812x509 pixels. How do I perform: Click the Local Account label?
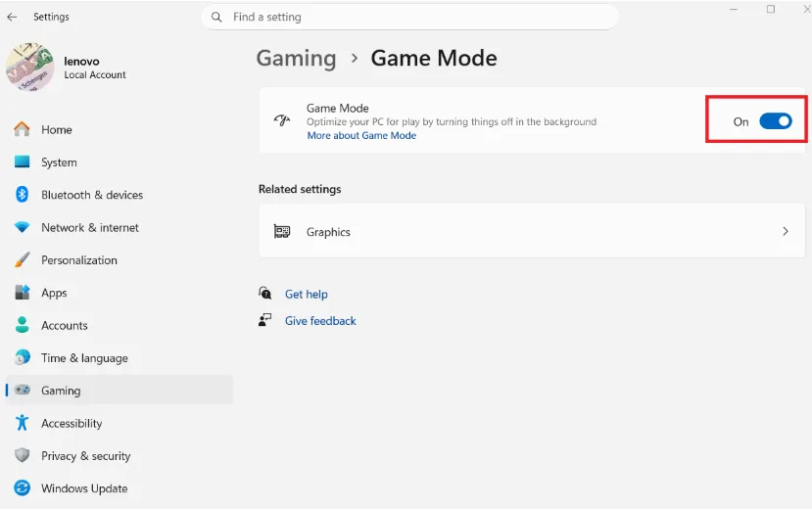point(95,74)
